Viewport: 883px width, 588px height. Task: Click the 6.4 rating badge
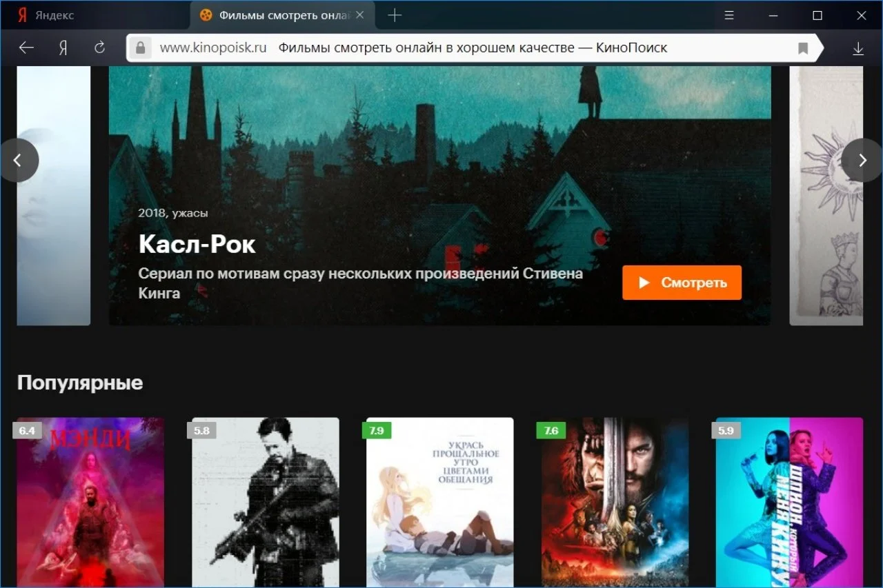click(27, 431)
